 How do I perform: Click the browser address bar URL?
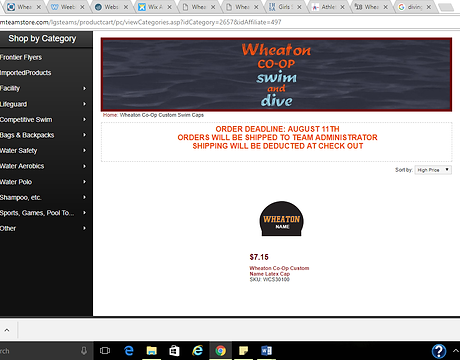click(x=140, y=22)
